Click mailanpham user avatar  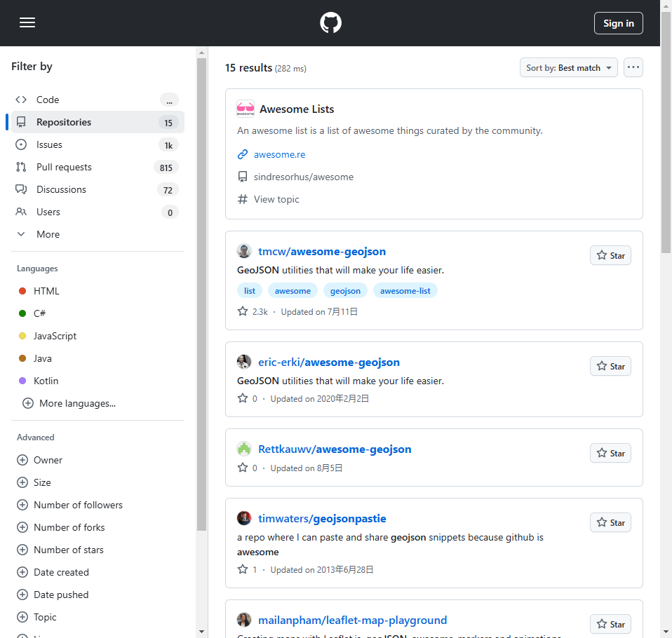(x=244, y=620)
